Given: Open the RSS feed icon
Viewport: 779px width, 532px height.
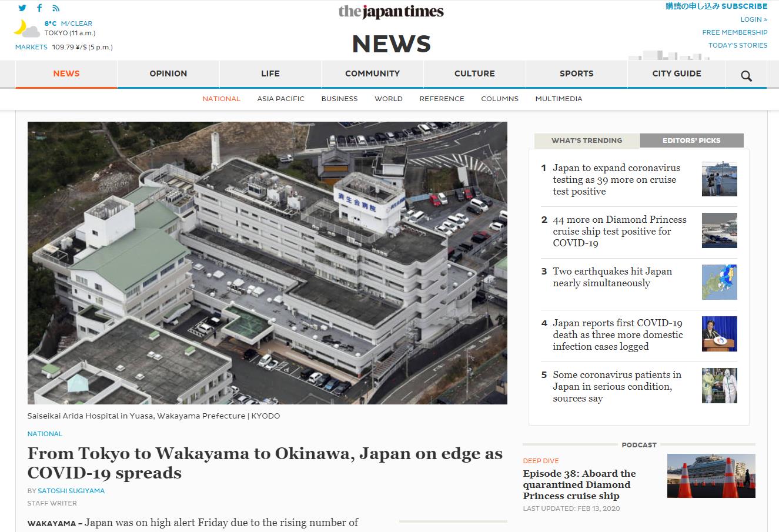Looking at the screenshot, I should point(56,8).
